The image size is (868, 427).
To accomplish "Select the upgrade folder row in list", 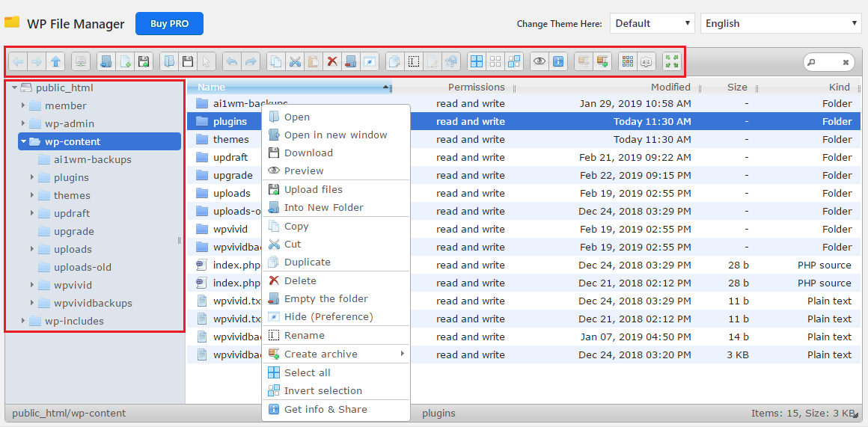I will click(525, 175).
